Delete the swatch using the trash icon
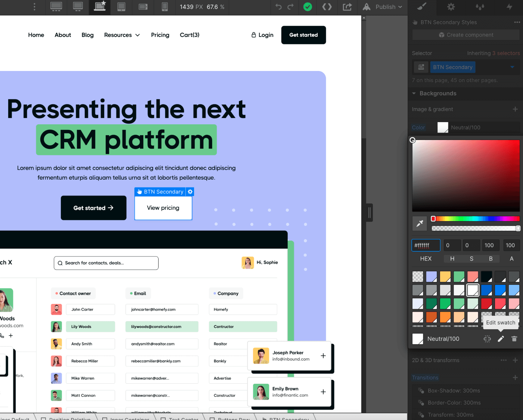 (x=514, y=339)
